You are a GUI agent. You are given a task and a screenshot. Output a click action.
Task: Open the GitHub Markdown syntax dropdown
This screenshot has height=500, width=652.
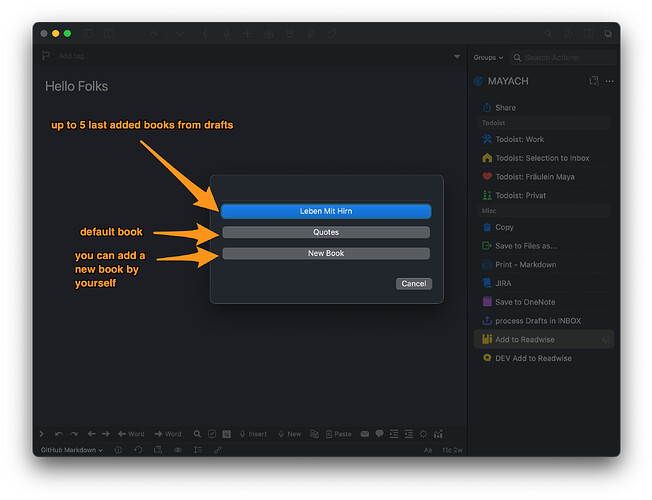(72, 450)
